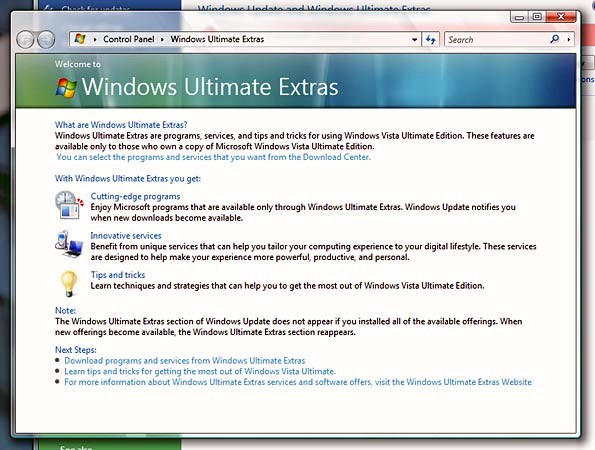Expand the search options arrow next to Search
This screenshot has width=595, height=450.
point(568,39)
